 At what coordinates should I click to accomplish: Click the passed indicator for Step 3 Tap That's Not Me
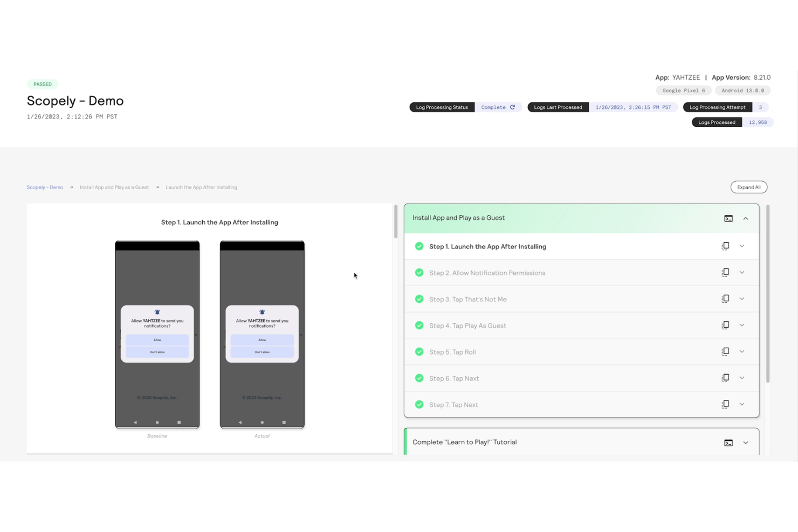[x=419, y=299]
